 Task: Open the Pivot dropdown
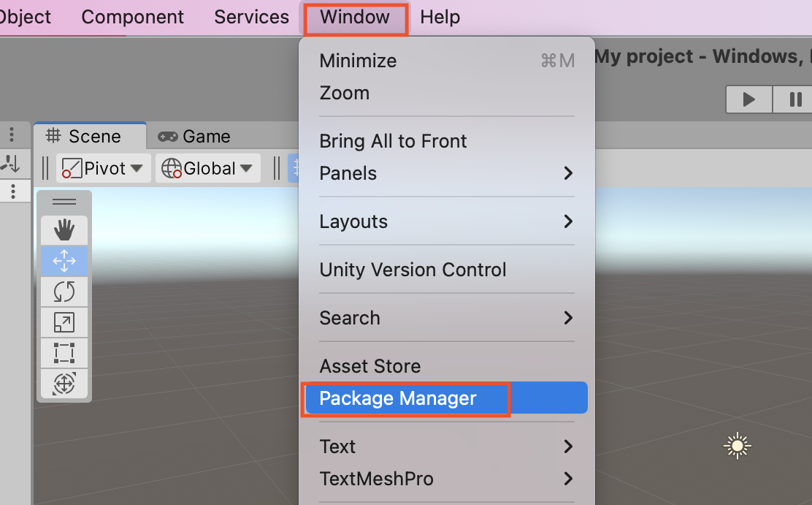(103, 168)
